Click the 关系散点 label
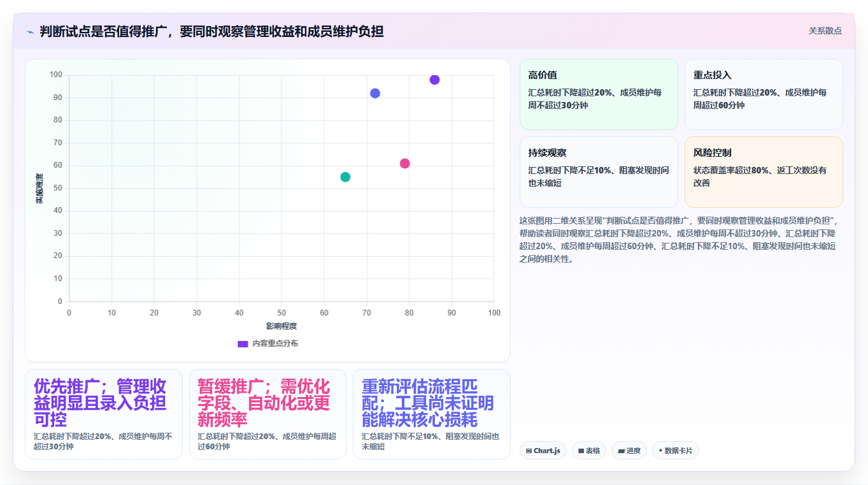 [825, 31]
